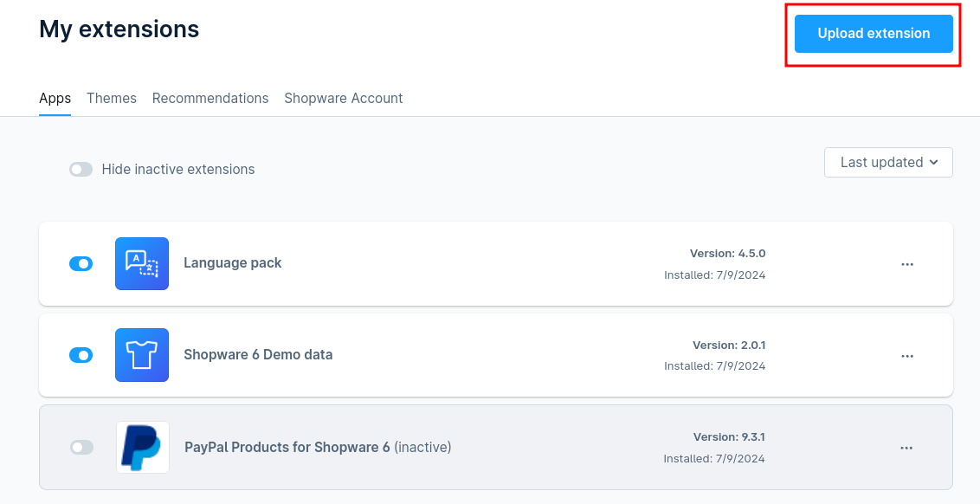Image resolution: width=980 pixels, height=504 pixels.
Task: Click the Shopware 6 Demo data shirt icon
Action: pyautogui.click(x=142, y=355)
